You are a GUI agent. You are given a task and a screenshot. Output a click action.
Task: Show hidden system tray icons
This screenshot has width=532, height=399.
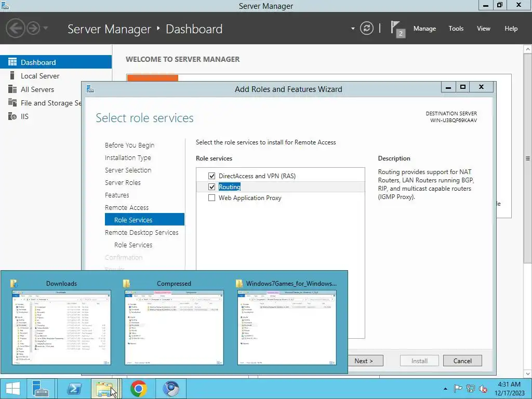pyautogui.click(x=445, y=389)
